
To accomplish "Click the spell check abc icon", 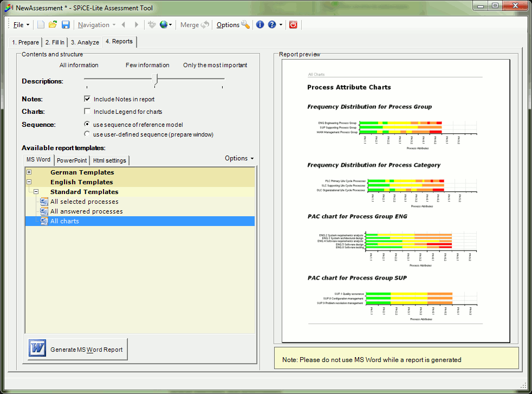I will pos(152,25).
